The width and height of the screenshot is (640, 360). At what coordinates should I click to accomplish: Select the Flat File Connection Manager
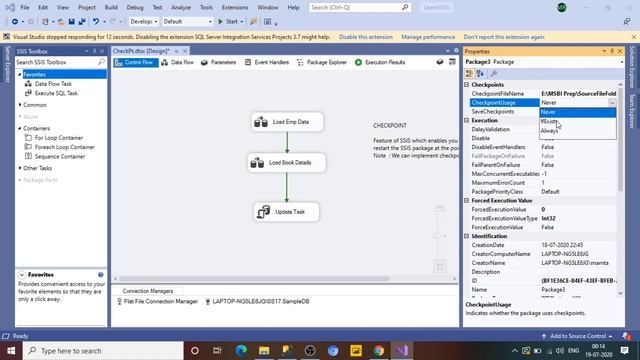pos(158,302)
